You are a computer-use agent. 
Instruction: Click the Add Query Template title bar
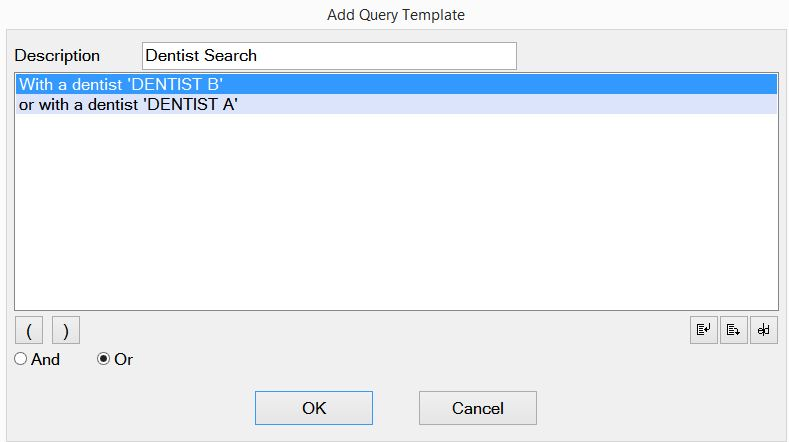click(x=396, y=15)
